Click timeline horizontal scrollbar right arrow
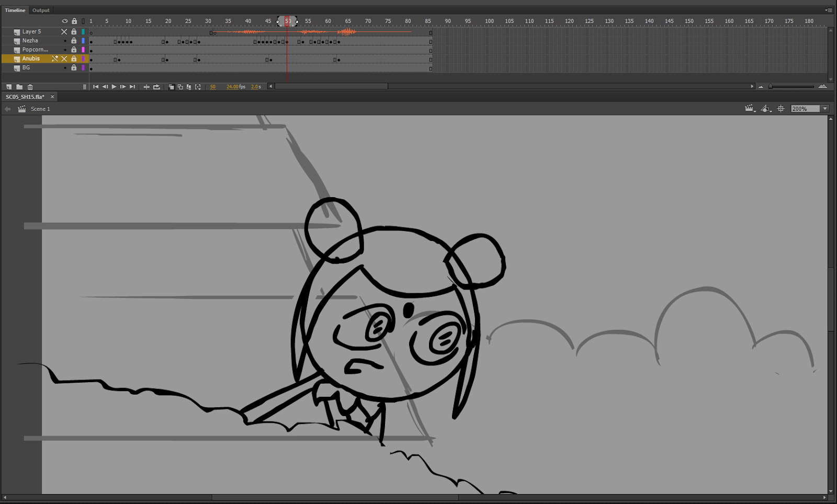The height and width of the screenshot is (504, 837). click(x=752, y=86)
